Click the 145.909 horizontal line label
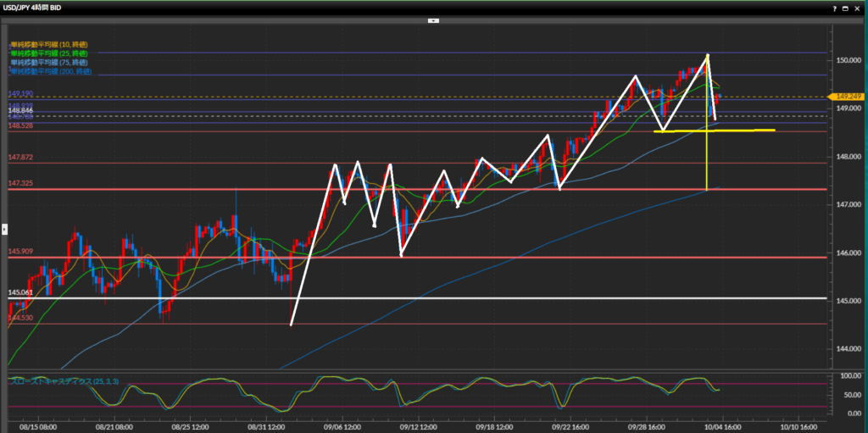This screenshot has height=433, width=868. 20,252
